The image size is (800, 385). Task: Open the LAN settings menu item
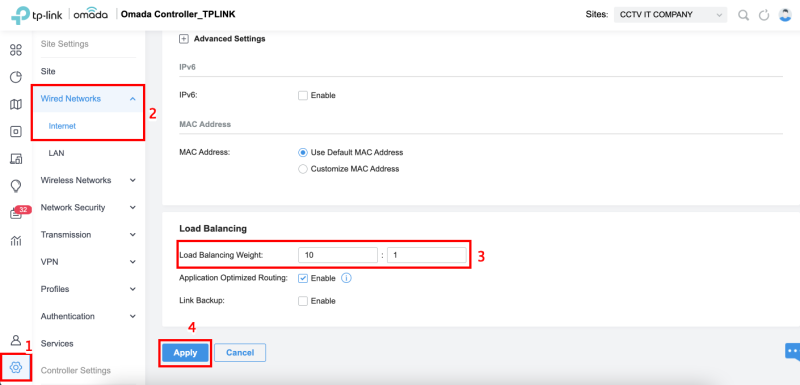click(x=56, y=153)
